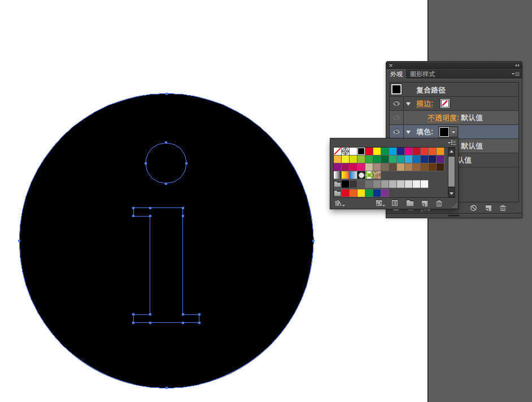Collapse the 填色 disclosure triangle
The width and height of the screenshot is (532, 402).
(x=408, y=132)
